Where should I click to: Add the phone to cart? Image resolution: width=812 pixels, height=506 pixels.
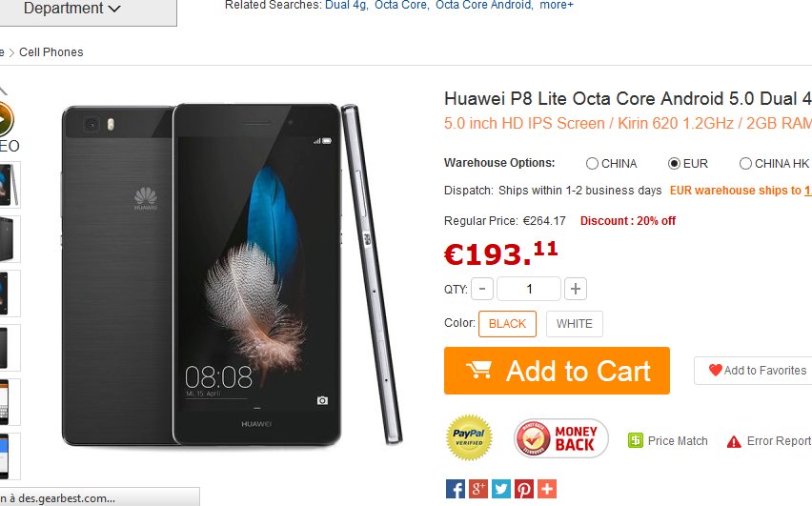coord(557,371)
